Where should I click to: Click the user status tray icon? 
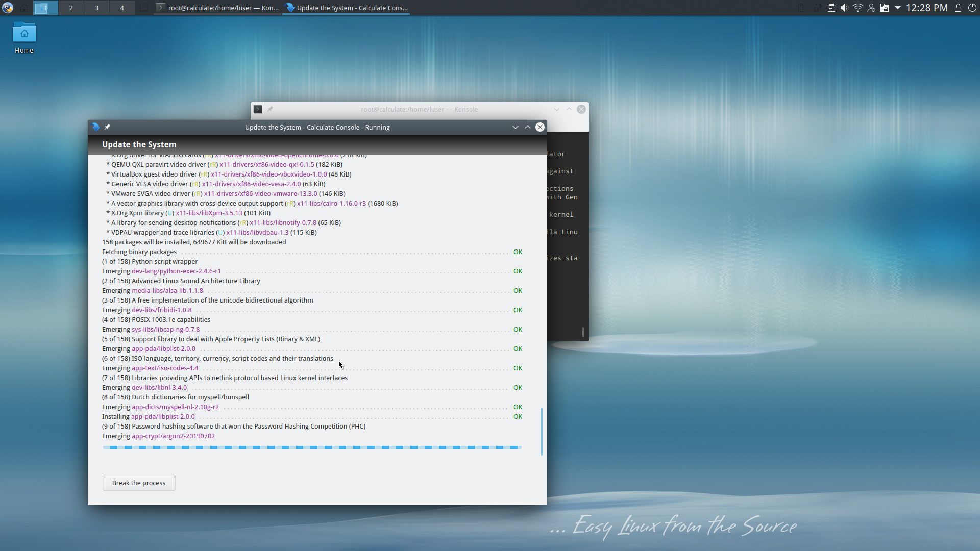pos(871,8)
